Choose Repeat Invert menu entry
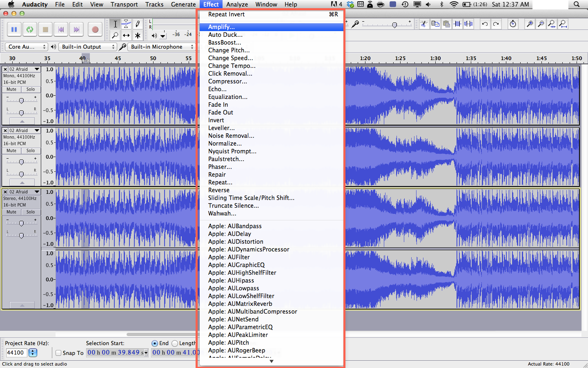Viewport: 588px width, 368px height. pyautogui.click(x=272, y=14)
